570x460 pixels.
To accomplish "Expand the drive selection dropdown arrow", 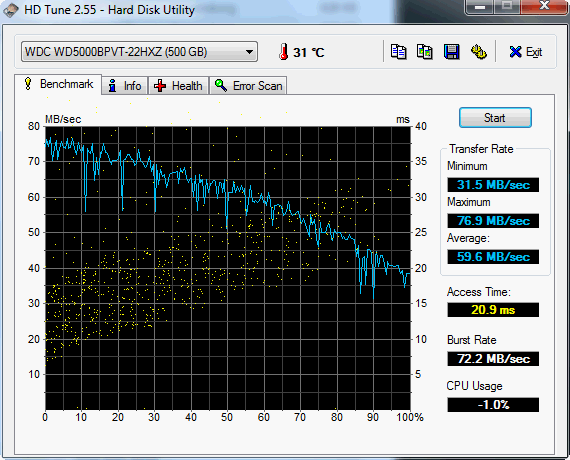I will coord(249,52).
